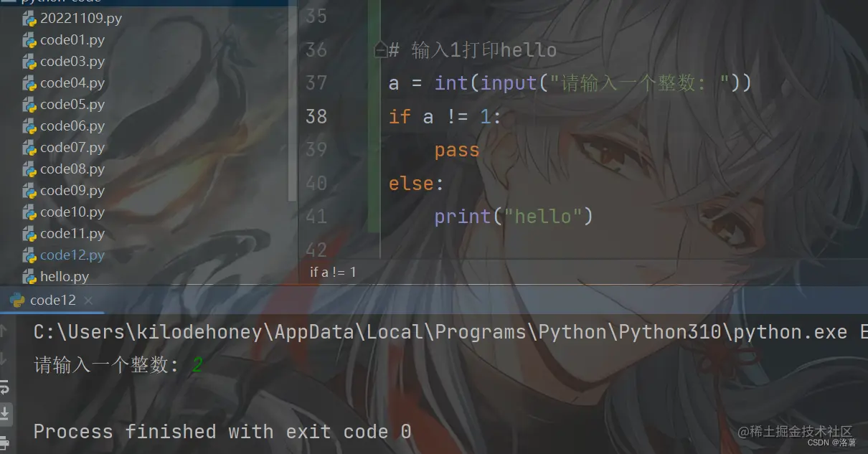Image resolution: width=868 pixels, height=454 pixels.
Task: Toggle the soft-wrap icon in Run panel
Action: [4, 387]
